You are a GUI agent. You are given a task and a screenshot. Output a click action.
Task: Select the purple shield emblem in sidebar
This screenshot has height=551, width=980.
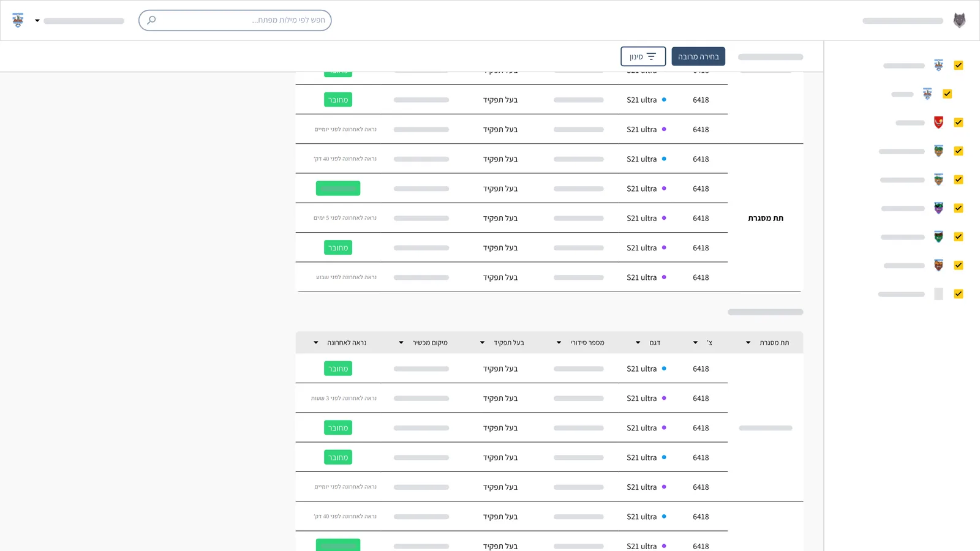[x=938, y=208]
